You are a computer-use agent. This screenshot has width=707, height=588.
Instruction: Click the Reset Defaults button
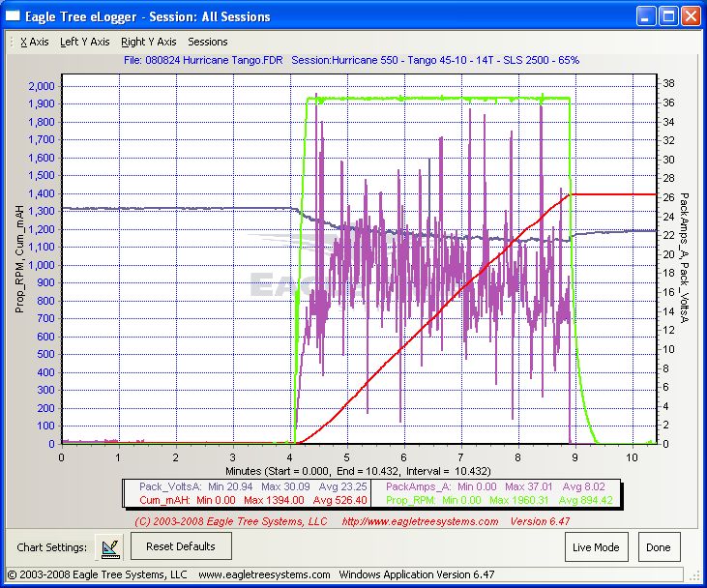coord(181,546)
